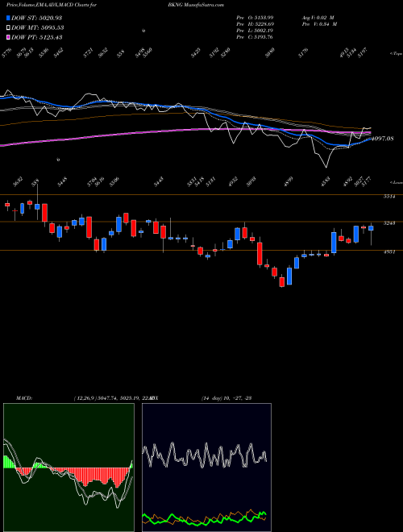Select the 'DOW ST: 5020.93' legend text
Image resolution: width=403 pixels, height=532 pixels.
click(36, 18)
